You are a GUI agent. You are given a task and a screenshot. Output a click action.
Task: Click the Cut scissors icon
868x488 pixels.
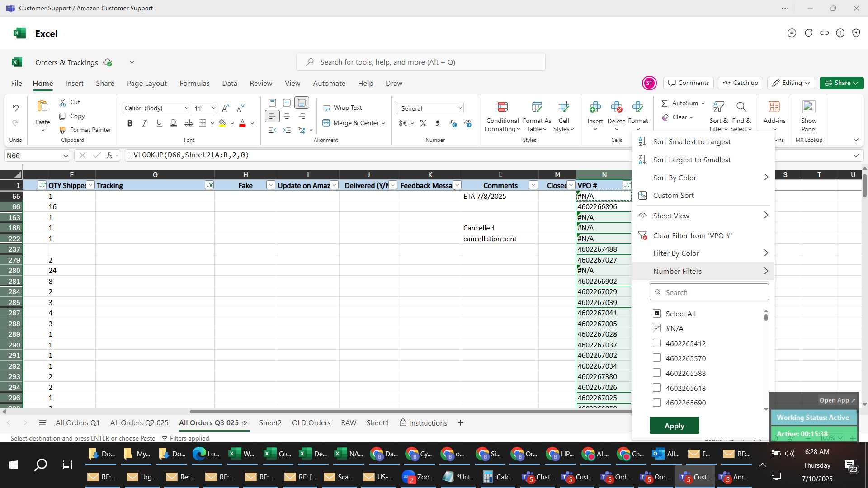click(x=62, y=103)
